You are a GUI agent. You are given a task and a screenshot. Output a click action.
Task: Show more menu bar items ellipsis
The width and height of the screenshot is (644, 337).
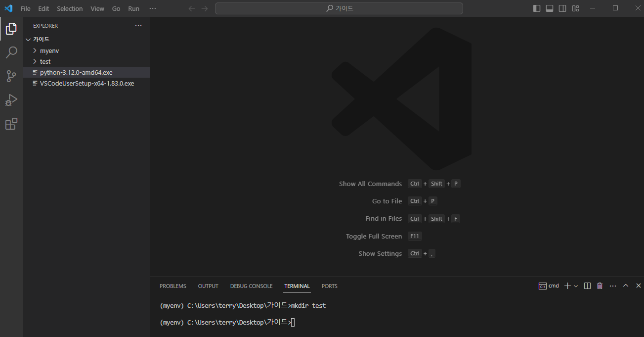[153, 8]
